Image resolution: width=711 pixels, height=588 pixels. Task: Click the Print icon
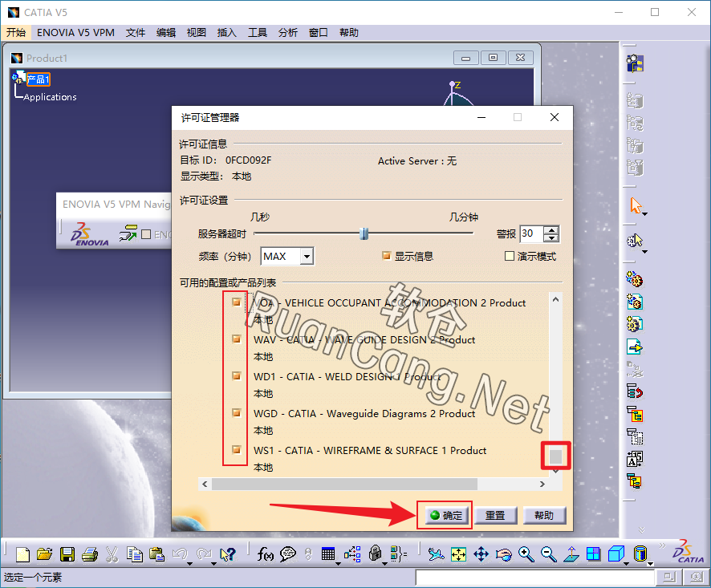[90, 554]
